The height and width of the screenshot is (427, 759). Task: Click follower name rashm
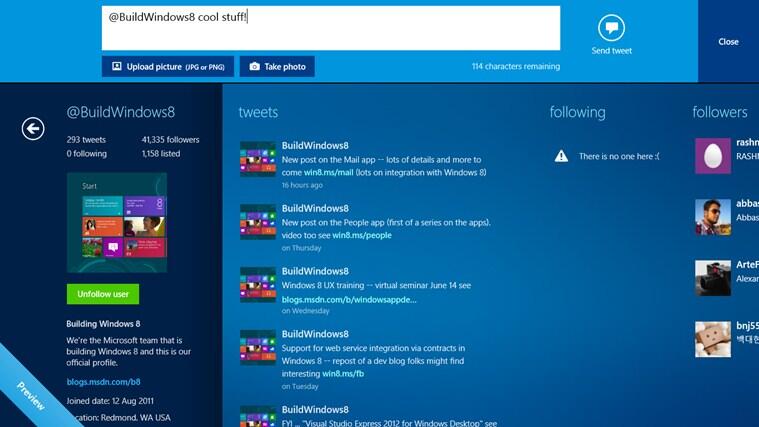coord(747,142)
